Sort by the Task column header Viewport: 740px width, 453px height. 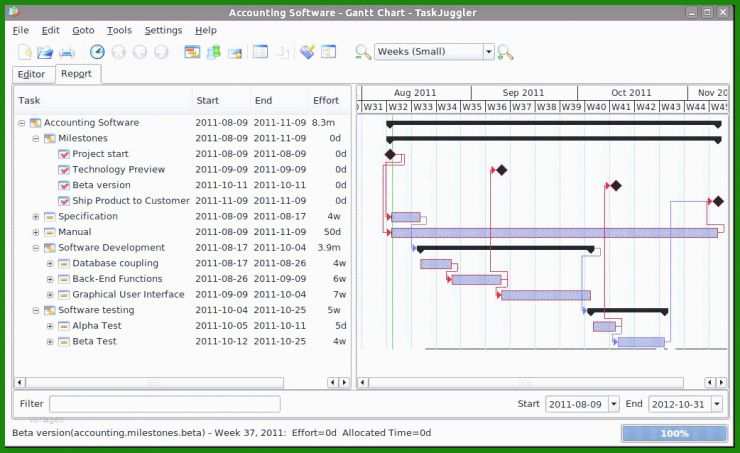click(x=104, y=101)
